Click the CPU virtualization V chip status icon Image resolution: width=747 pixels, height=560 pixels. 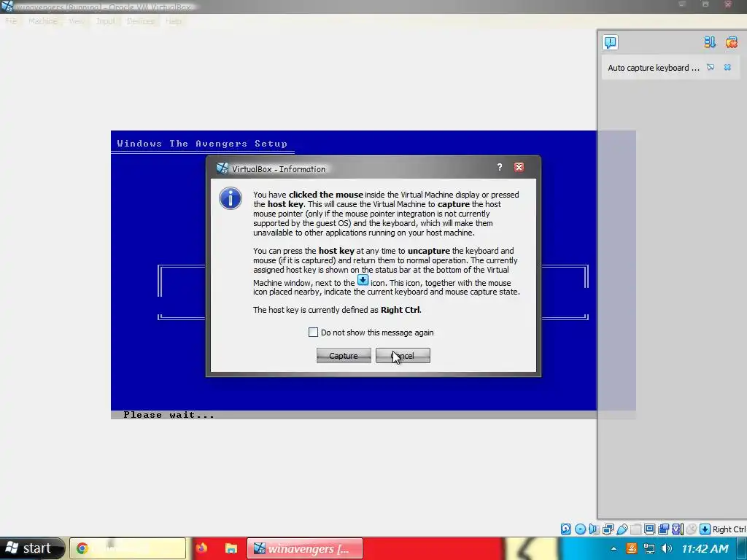click(677, 529)
